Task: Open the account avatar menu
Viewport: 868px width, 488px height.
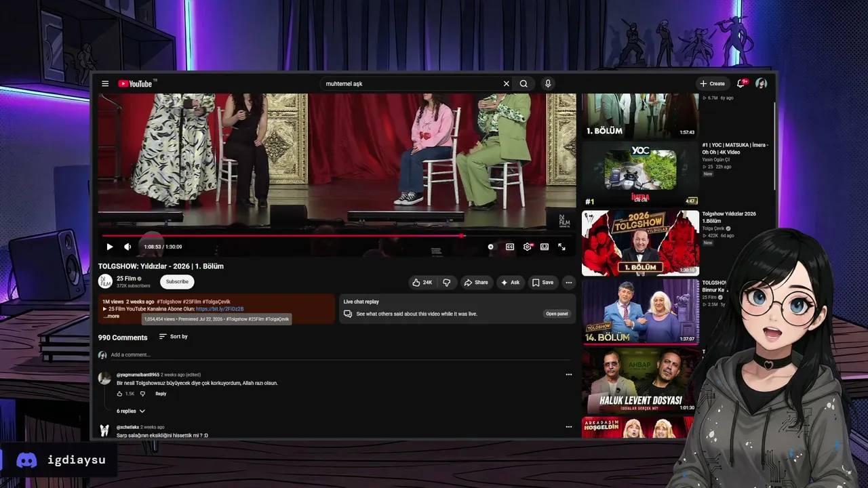Action: tap(761, 84)
